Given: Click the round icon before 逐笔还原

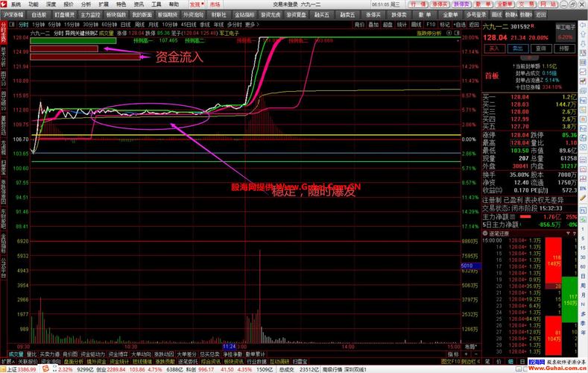Looking at the screenshot, I should (485, 233).
